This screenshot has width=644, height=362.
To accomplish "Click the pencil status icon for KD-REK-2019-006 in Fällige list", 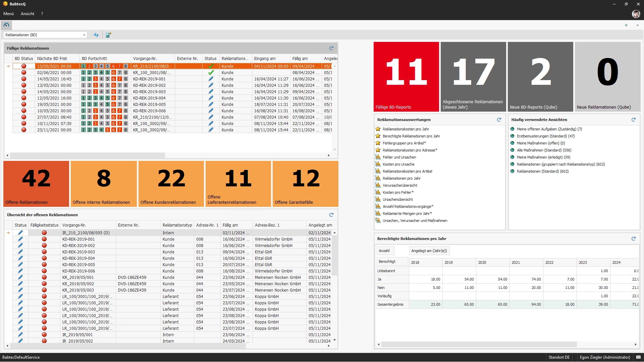I will (211, 111).
